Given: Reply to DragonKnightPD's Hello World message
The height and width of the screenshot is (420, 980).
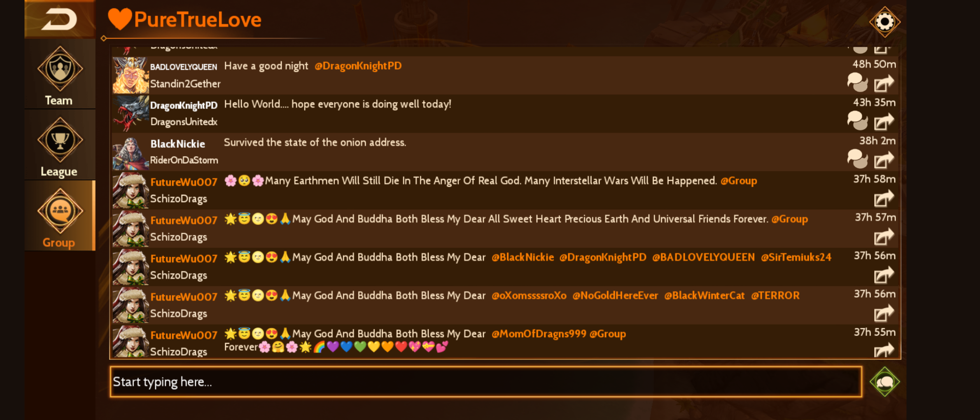Looking at the screenshot, I should click(857, 121).
